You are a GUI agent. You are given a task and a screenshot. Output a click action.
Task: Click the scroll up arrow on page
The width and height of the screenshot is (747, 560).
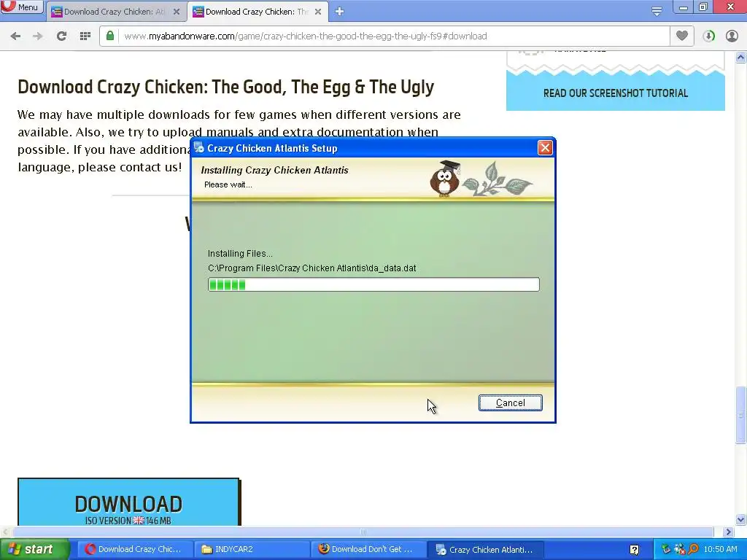point(741,58)
